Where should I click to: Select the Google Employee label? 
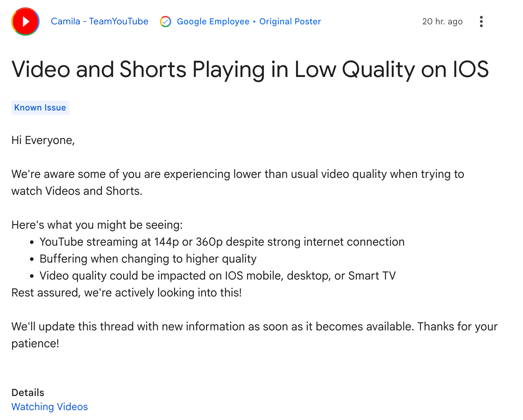(x=213, y=22)
